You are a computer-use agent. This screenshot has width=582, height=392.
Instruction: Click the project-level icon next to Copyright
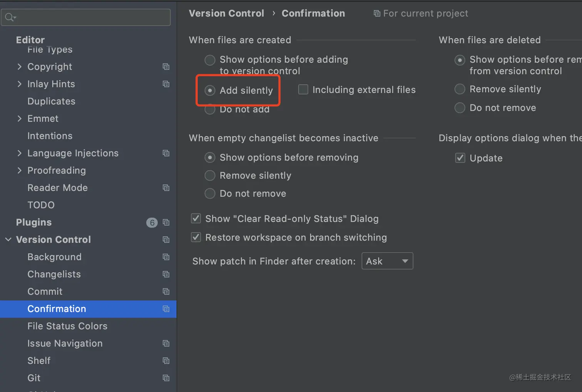click(x=166, y=67)
